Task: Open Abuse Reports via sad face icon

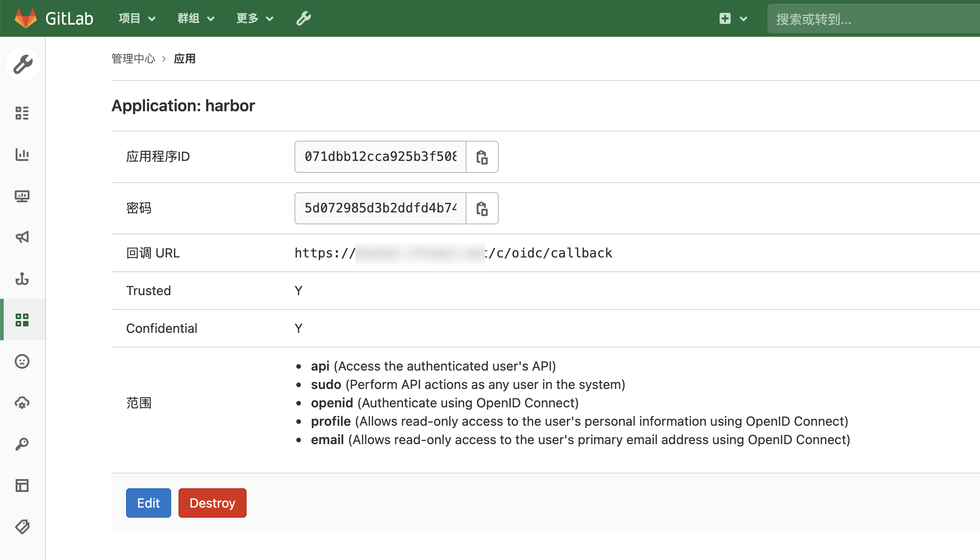Action: pos(22,362)
